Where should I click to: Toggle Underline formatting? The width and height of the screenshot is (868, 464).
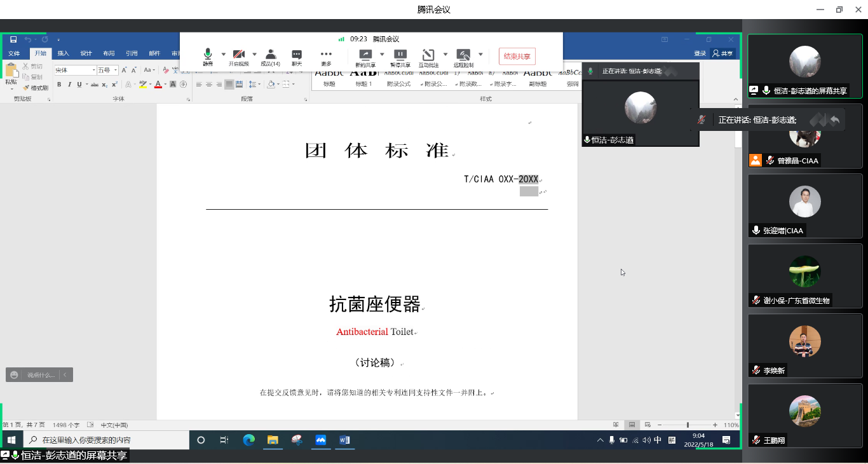79,85
